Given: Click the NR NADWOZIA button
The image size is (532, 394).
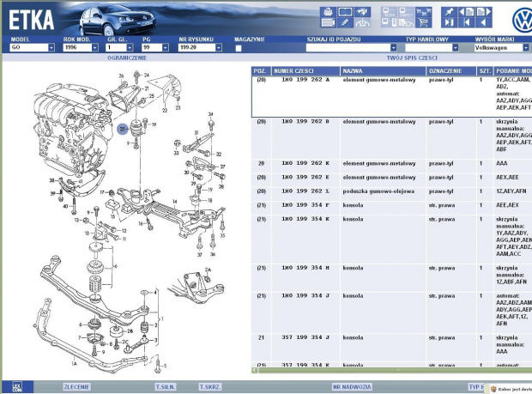Looking at the screenshot, I should tap(352, 387).
